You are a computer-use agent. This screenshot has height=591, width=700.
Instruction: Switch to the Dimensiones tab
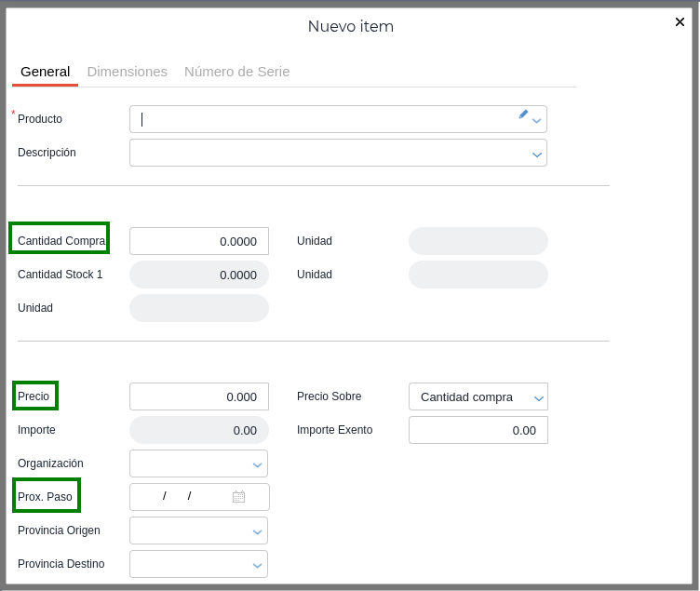(x=128, y=72)
